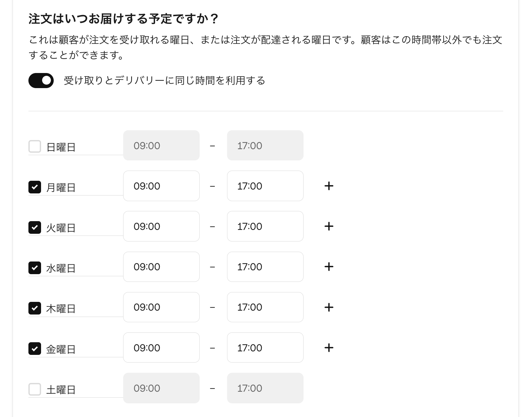Uncheck the 金曜日 checkbox
532x417 pixels.
pos(35,349)
